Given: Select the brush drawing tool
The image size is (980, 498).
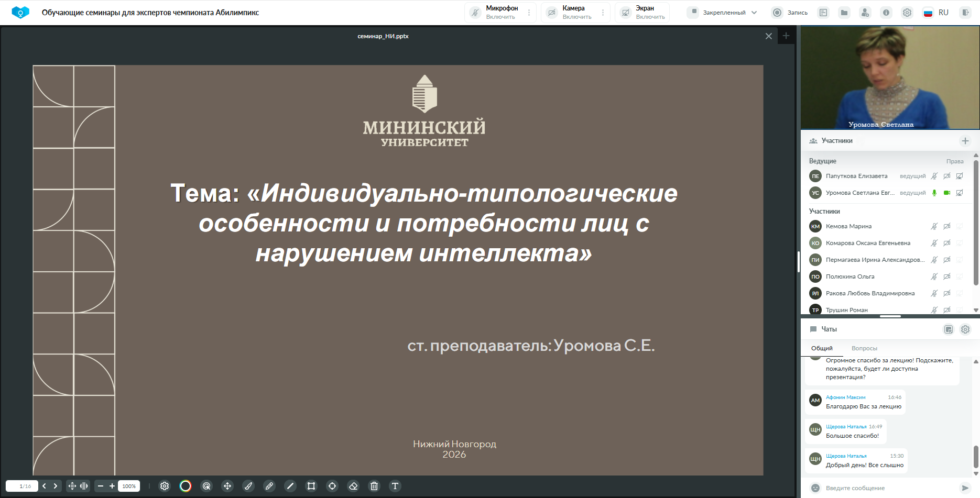Looking at the screenshot, I should click(x=248, y=486).
